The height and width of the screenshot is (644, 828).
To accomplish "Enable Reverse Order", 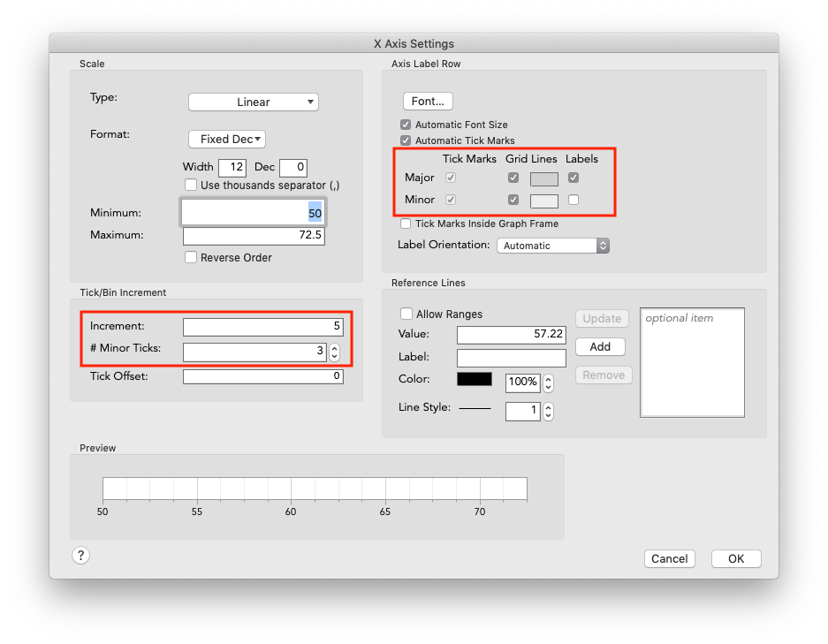I will tap(190, 257).
